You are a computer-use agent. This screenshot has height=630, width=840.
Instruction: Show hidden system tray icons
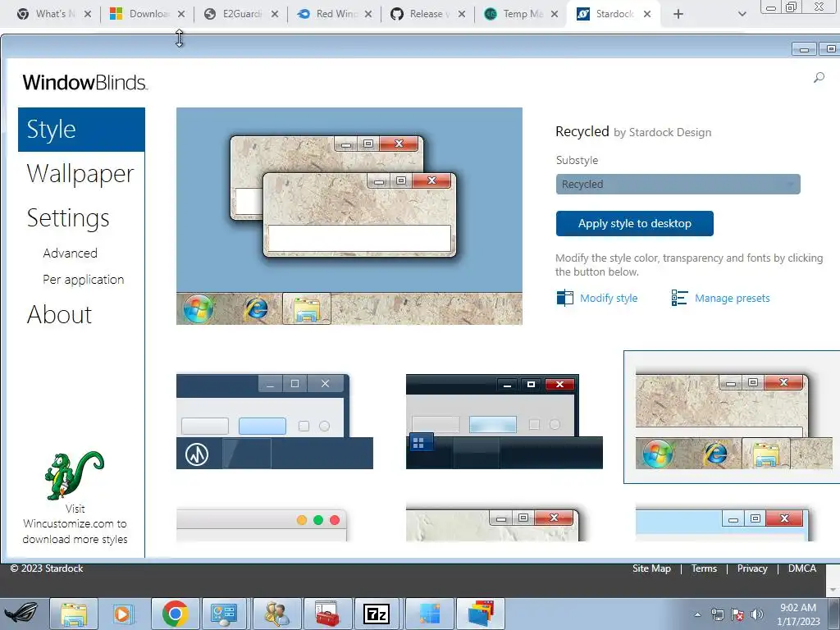tap(697, 614)
